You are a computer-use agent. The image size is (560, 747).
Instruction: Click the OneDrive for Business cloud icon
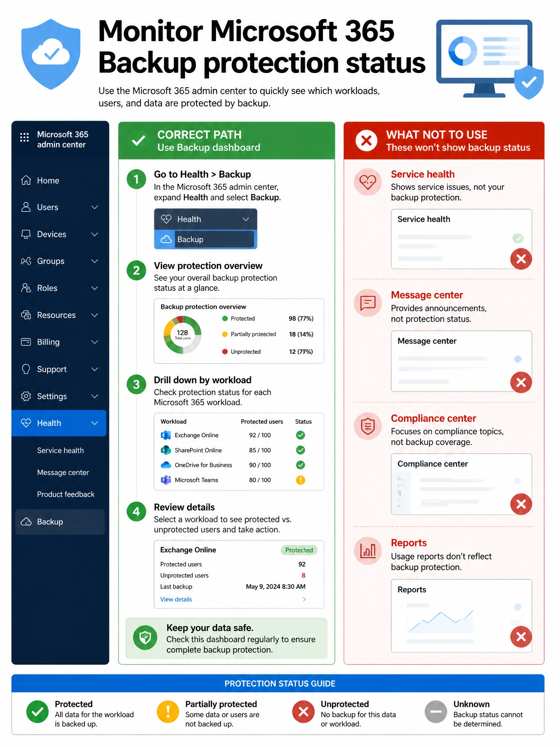(166, 465)
